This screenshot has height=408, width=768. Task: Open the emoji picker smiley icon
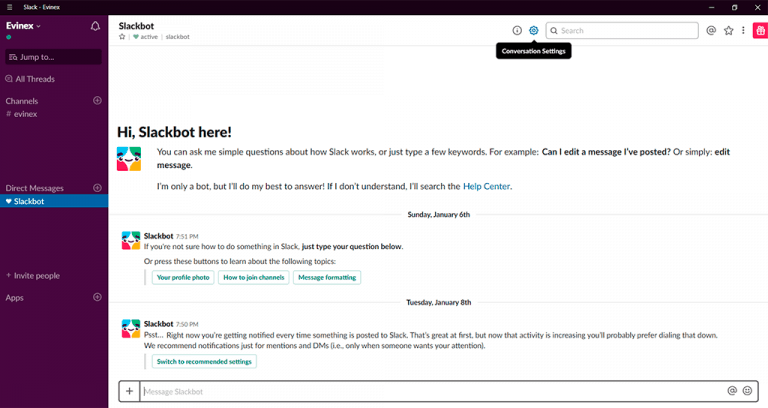point(747,390)
